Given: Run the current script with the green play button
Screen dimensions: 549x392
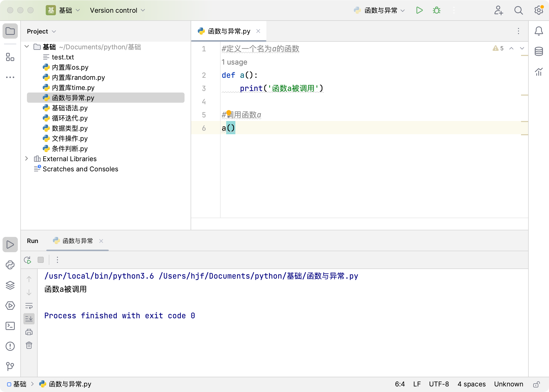Looking at the screenshot, I should point(419,10).
